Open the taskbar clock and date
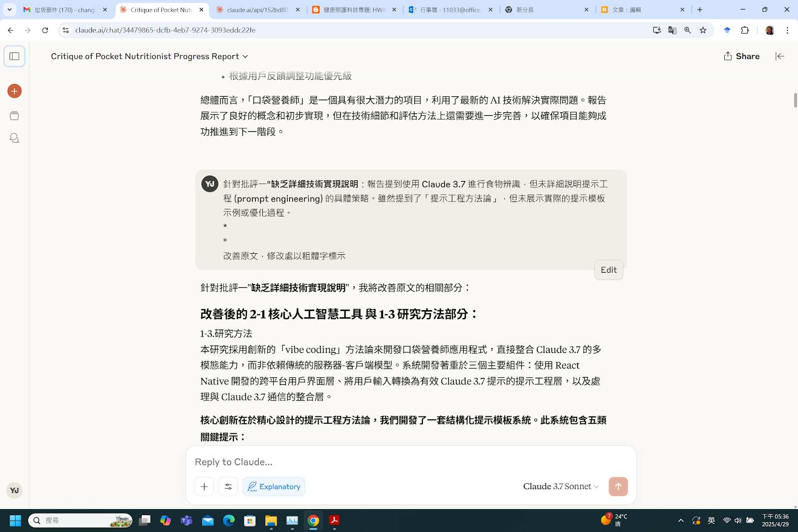Image resolution: width=798 pixels, height=532 pixels. click(775, 521)
